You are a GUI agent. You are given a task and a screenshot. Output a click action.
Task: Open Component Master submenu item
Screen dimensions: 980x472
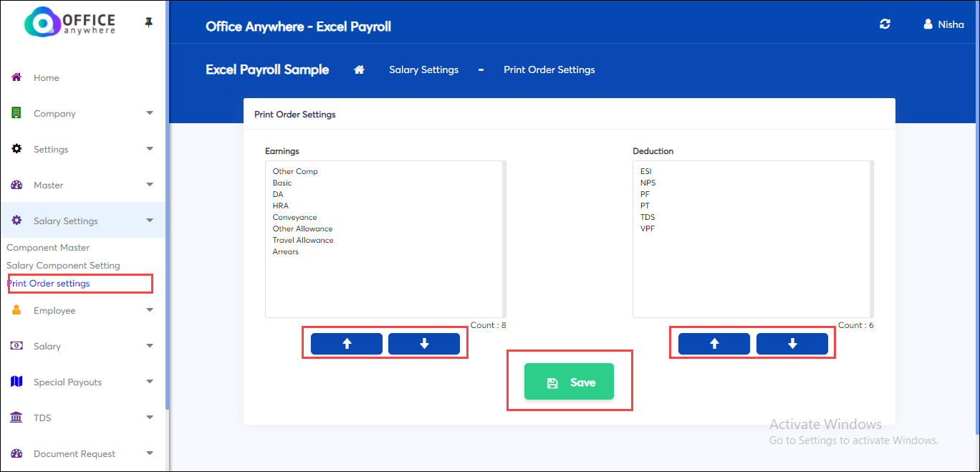(48, 247)
